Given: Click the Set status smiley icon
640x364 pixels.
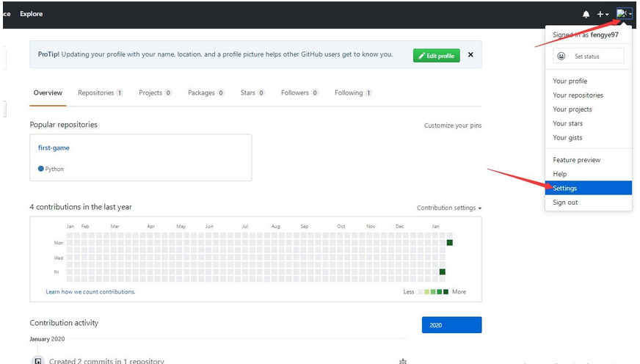Looking at the screenshot, I should tap(561, 57).
